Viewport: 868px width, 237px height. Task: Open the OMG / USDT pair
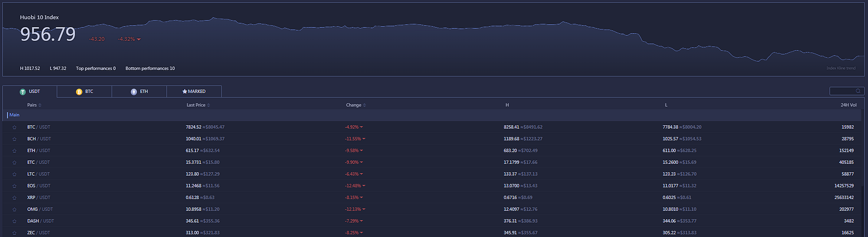coord(40,210)
